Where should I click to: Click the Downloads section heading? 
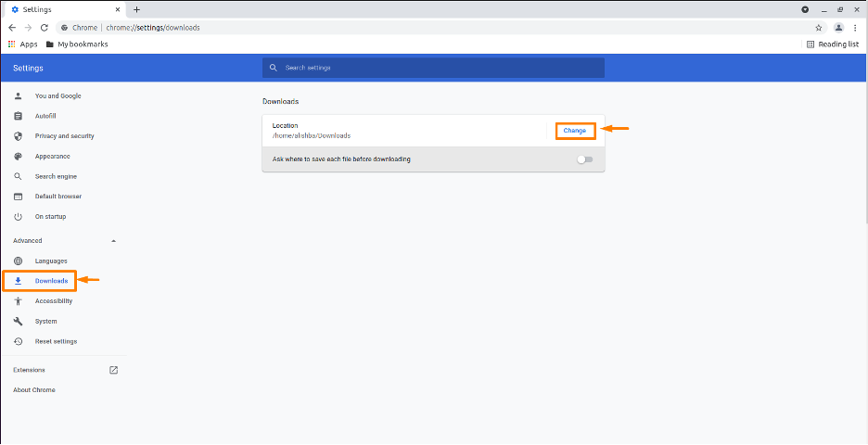pyautogui.click(x=281, y=102)
